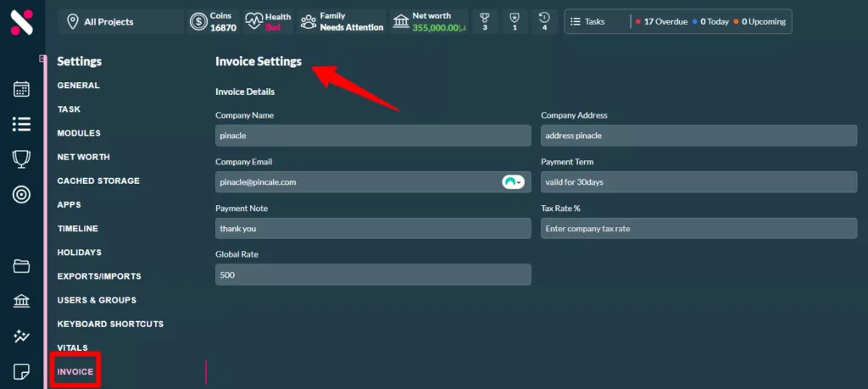The image size is (868, 389).
Task: Open the bank icon in the sidebar
Action: [x=21, y=301]
